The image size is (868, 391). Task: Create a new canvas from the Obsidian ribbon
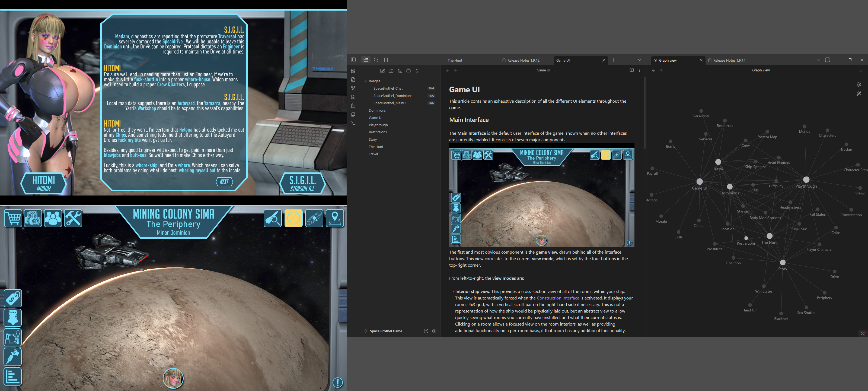[x=353, y=97]
